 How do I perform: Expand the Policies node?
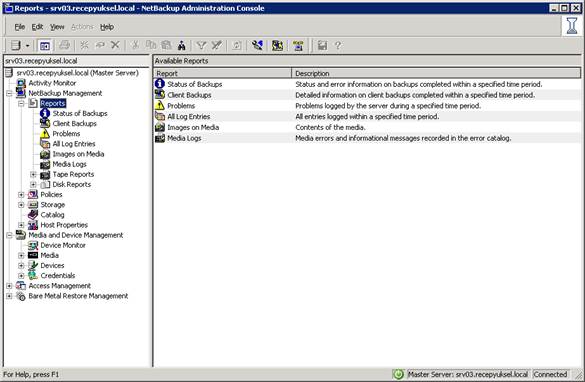pyautogui.click(x=21, y=194)
